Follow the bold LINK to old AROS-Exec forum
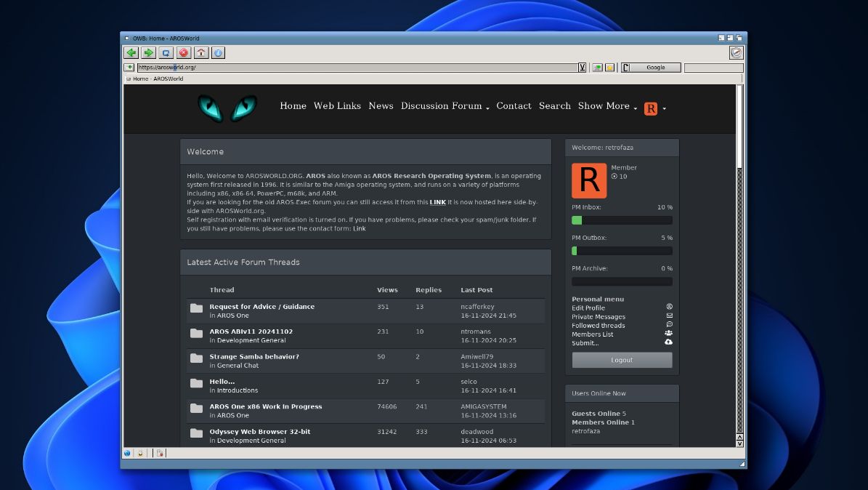Screen dimensions: 868x490 (x=438, y=202)
